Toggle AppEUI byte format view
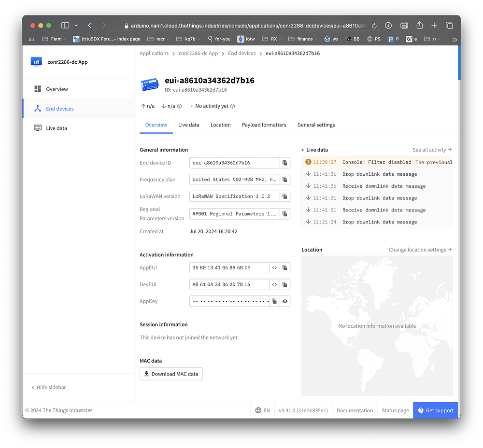The width and height of the screenshot is (483, 448). pos(274,267)
